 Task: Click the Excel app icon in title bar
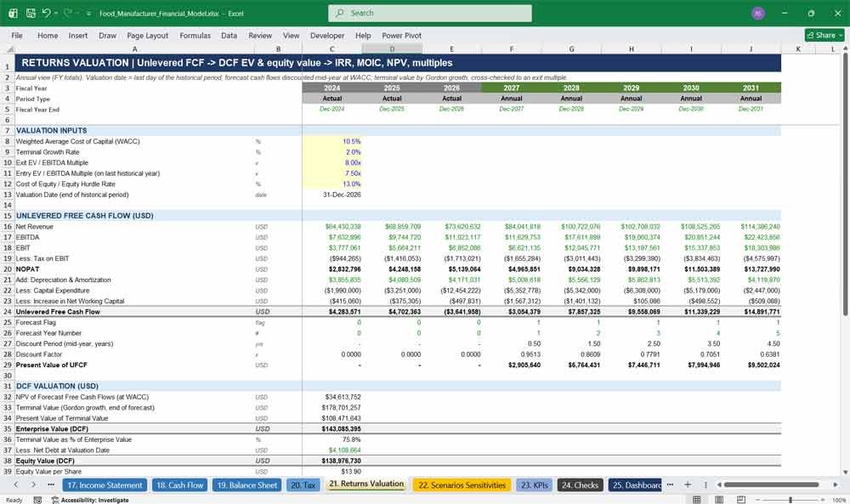pos(13,13)
